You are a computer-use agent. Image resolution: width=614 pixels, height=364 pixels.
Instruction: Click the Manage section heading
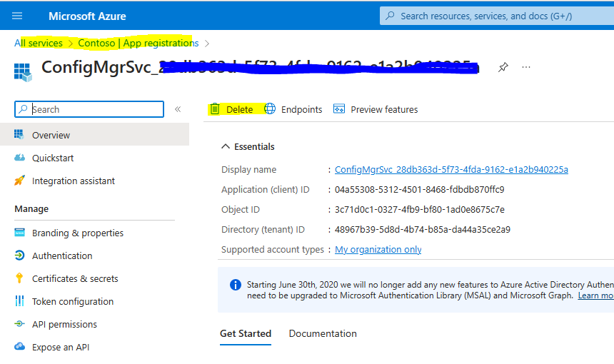pyautogui.click(x=31, y=209)
